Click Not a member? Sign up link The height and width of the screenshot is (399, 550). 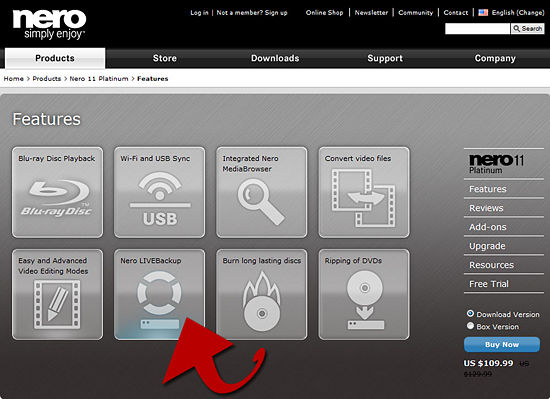[x=252, y=13]
